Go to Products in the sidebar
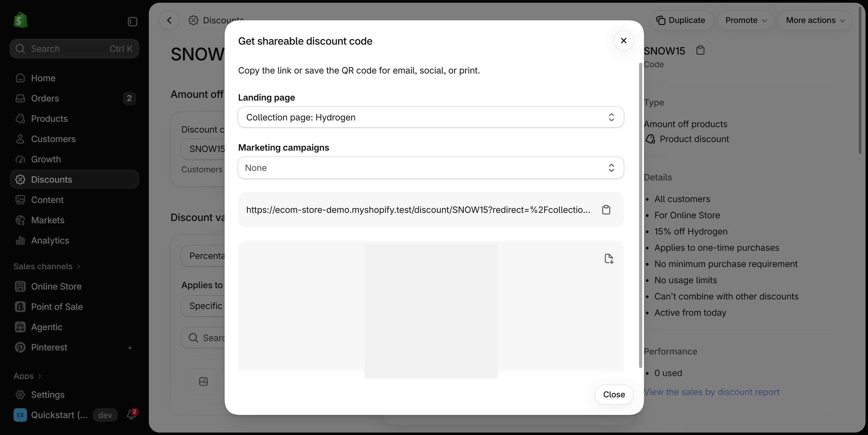 coord(74,119)
